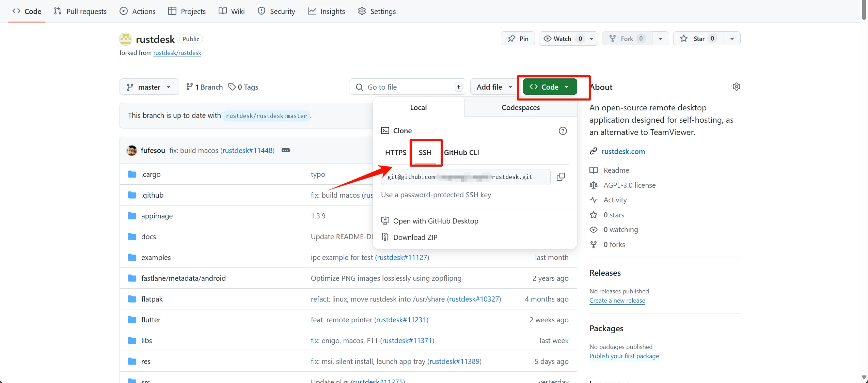Image resolution: width=868 pixels, height=383 pixels.
Task: Copy the SSH clone URL to clipboard
Action: [561, 177]
